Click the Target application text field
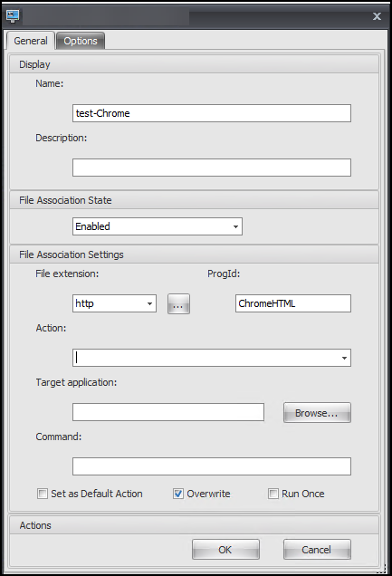Viewport: 392px width, 576px height. pyautogui.click(x=168, y=412)
